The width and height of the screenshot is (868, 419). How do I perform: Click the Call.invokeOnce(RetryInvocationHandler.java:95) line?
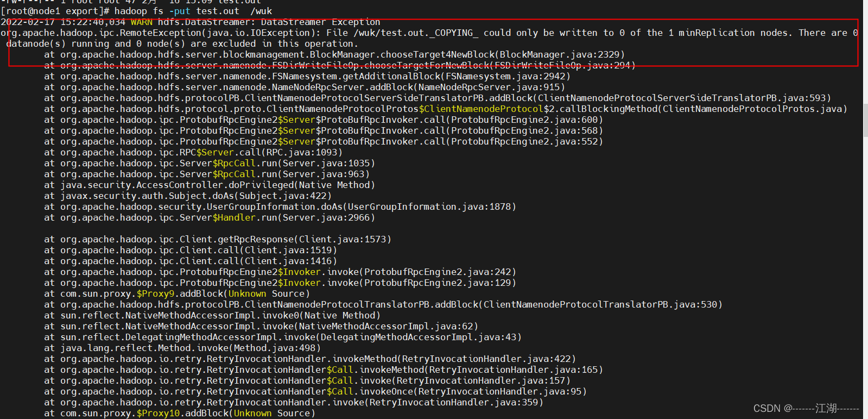315,391
